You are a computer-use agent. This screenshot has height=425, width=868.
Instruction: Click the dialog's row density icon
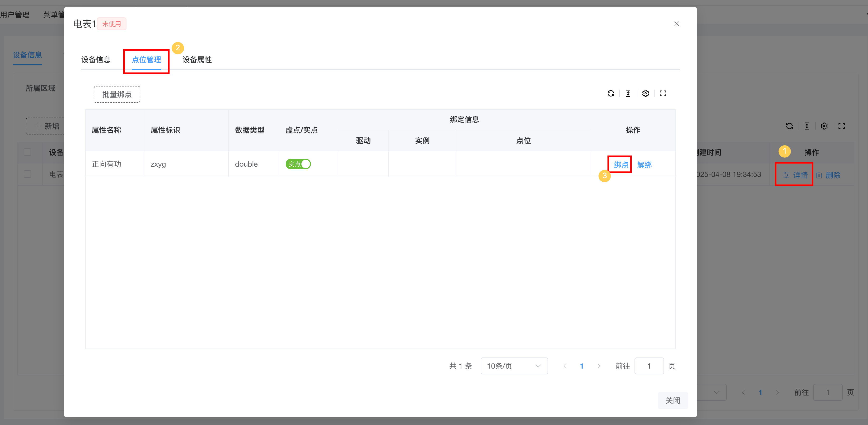[x=628, y=93]
